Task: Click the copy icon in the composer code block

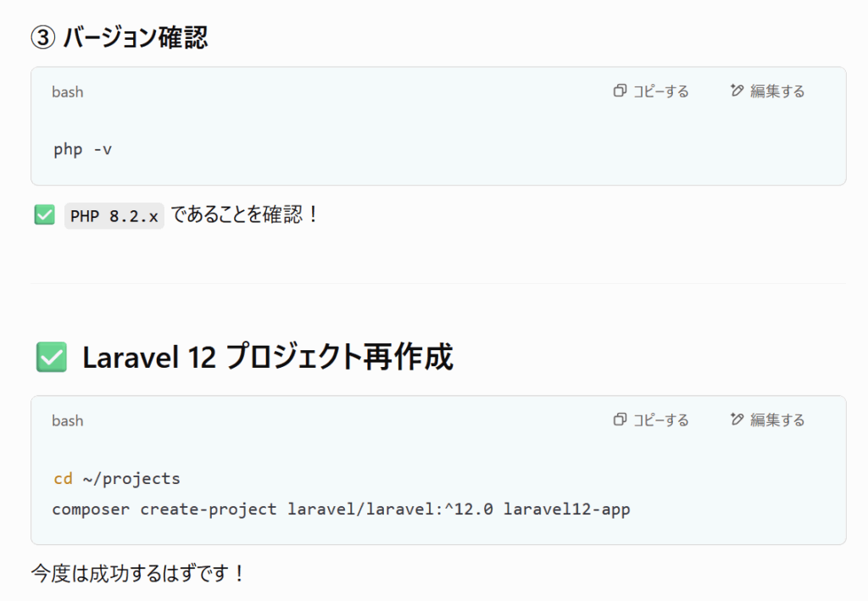Action: [x=620, y=420]
